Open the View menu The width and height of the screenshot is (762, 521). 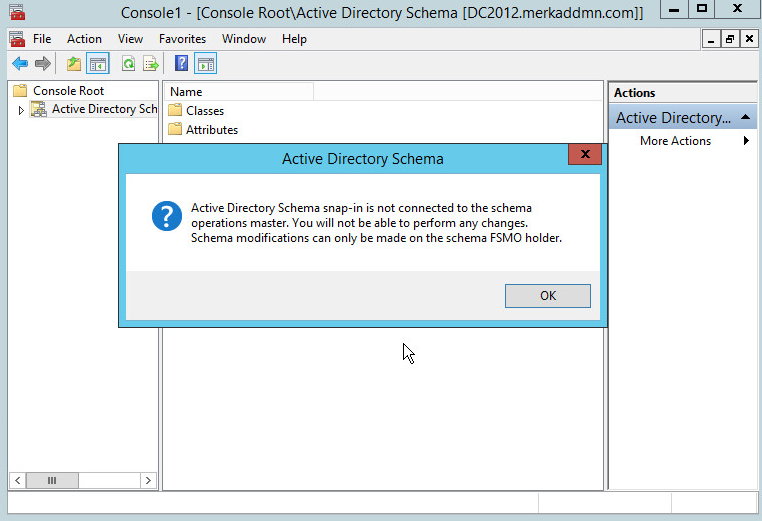[x=130, y=39]
